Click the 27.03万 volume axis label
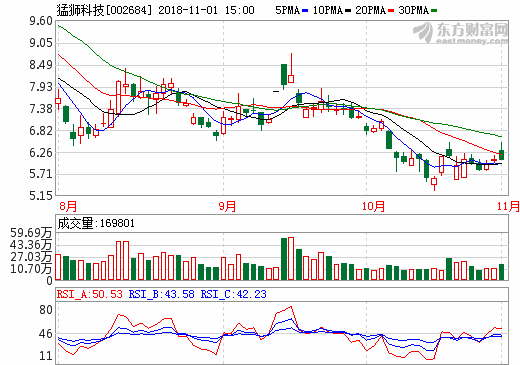 tap(31, 257)
